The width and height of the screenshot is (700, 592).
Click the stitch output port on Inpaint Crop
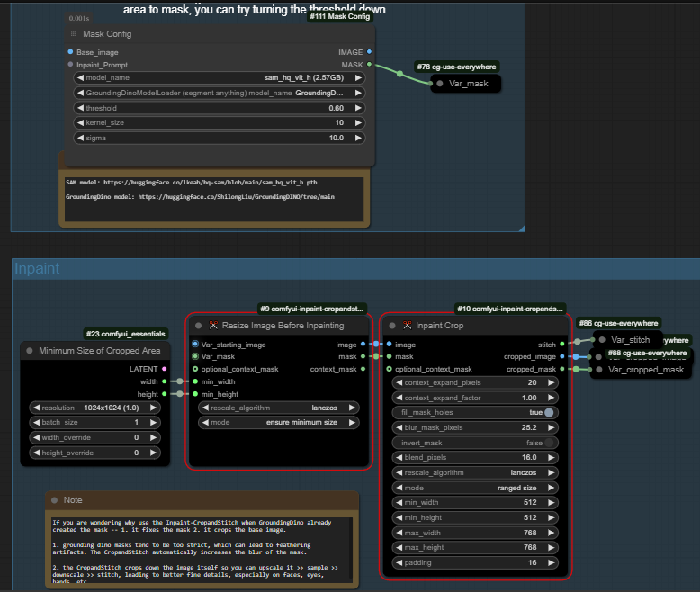pos(562,344)
